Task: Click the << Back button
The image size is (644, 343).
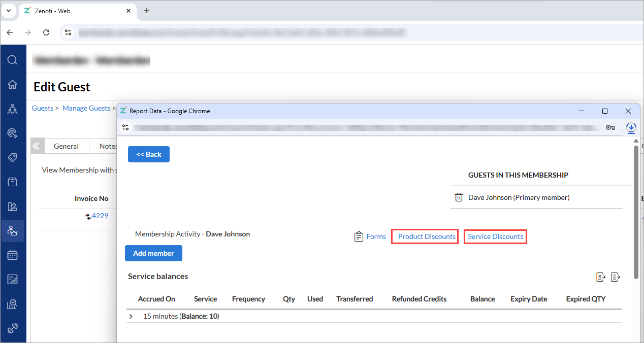Action: (x=148, y=154)
